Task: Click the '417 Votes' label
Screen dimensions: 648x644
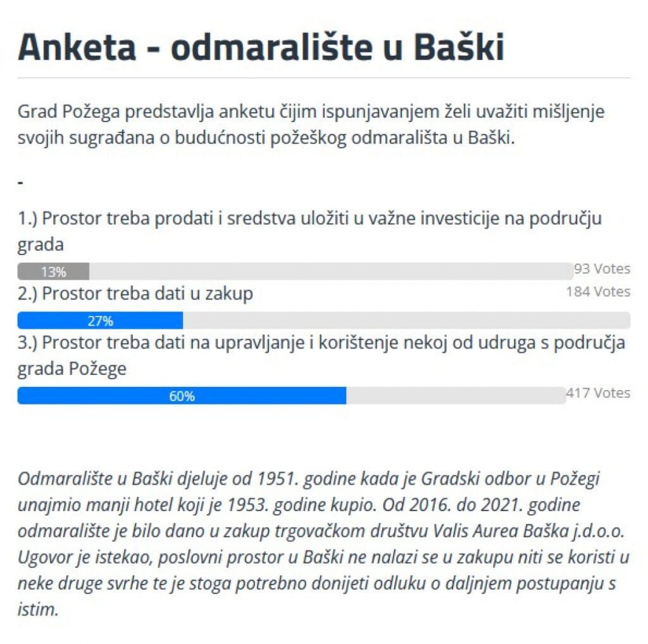Action: point(598,393)
